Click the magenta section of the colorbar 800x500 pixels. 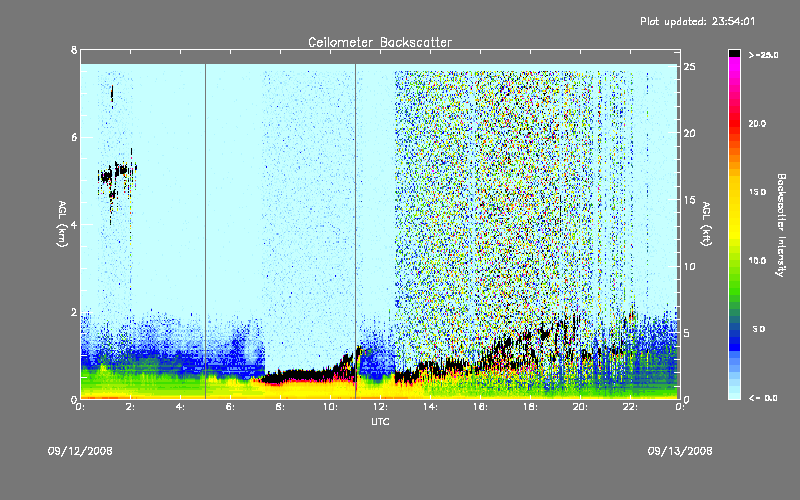pyautogui.click(x=734, y=66)
